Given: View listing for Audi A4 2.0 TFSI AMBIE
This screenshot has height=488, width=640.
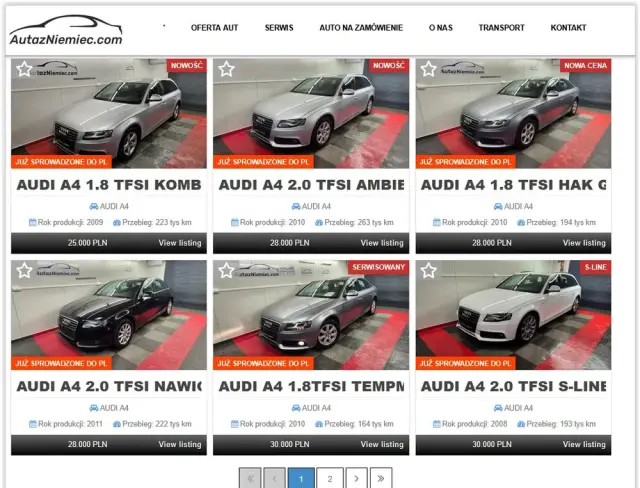Looking at the screenshot, I should pyautogui.click(x=382, y=243).
